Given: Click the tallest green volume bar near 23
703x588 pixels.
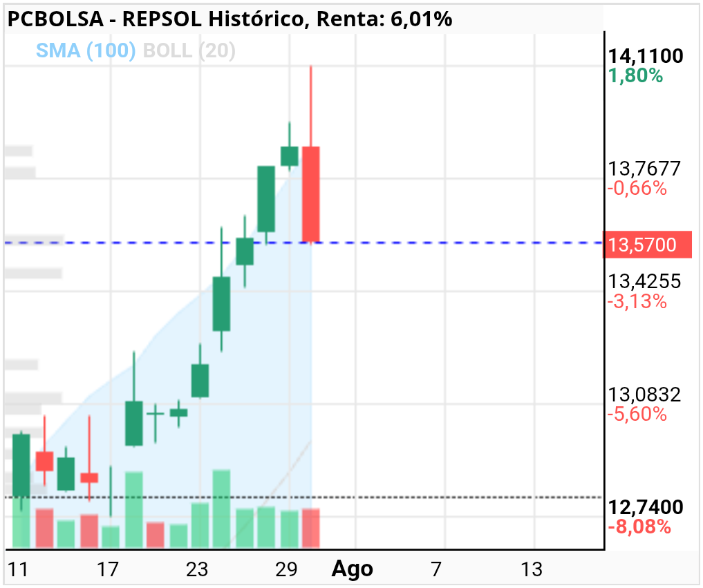Looking at the screenshot, I should (x=221, y=509).
